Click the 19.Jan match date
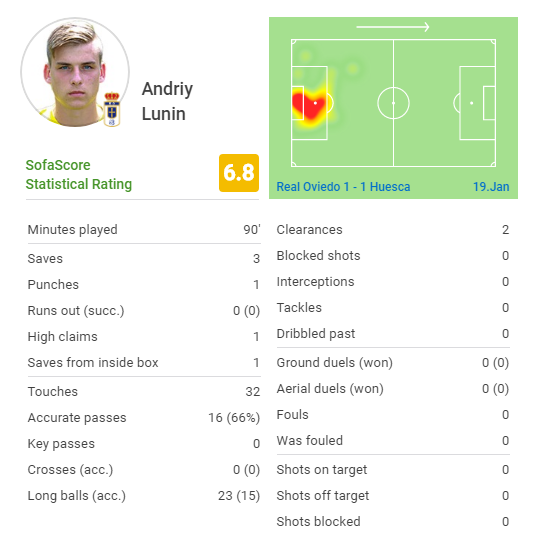The height and width of the screenshot is (537, 536). (x=491, y=187)
